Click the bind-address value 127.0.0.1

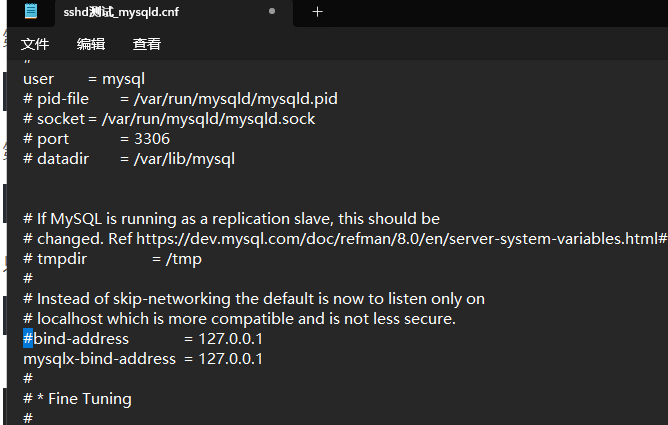[230, 339]
